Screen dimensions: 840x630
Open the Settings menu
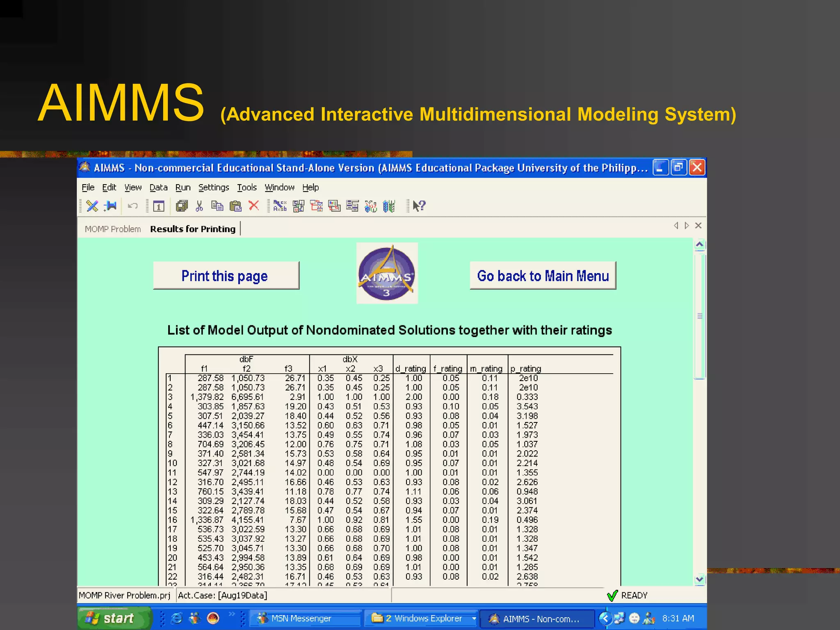point(214,187)
